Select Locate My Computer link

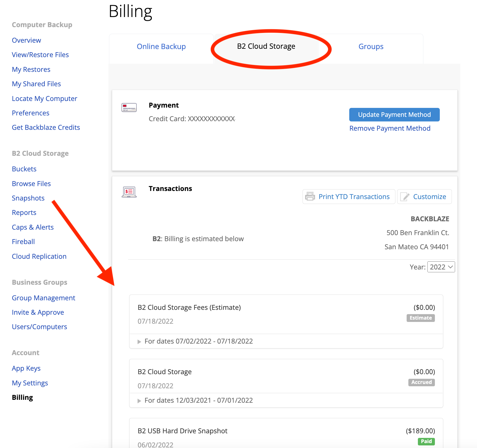tap(44, 99)
